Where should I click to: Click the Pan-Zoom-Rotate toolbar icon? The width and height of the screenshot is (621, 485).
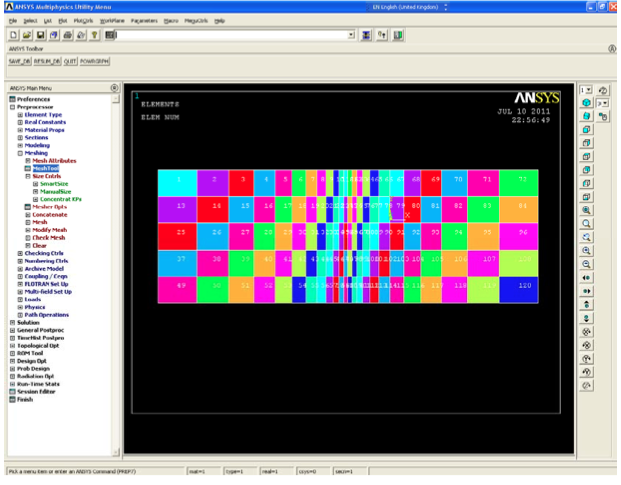tap(54, 35)
